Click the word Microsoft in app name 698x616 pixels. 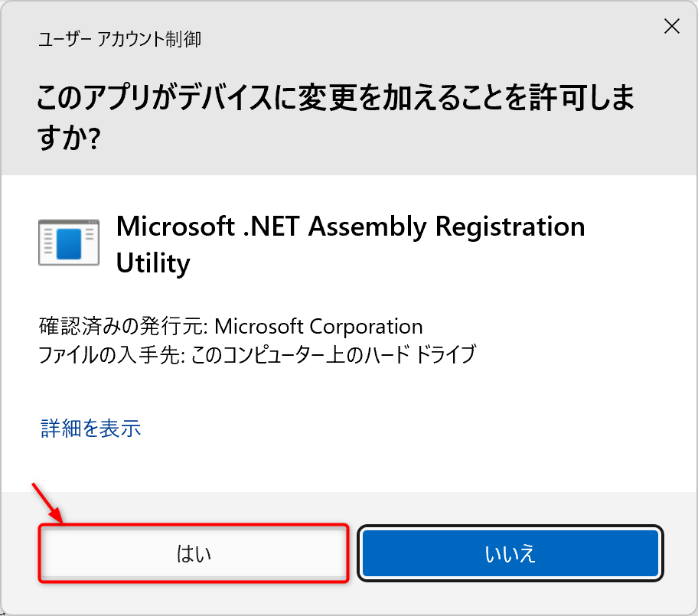click(171, 227)
